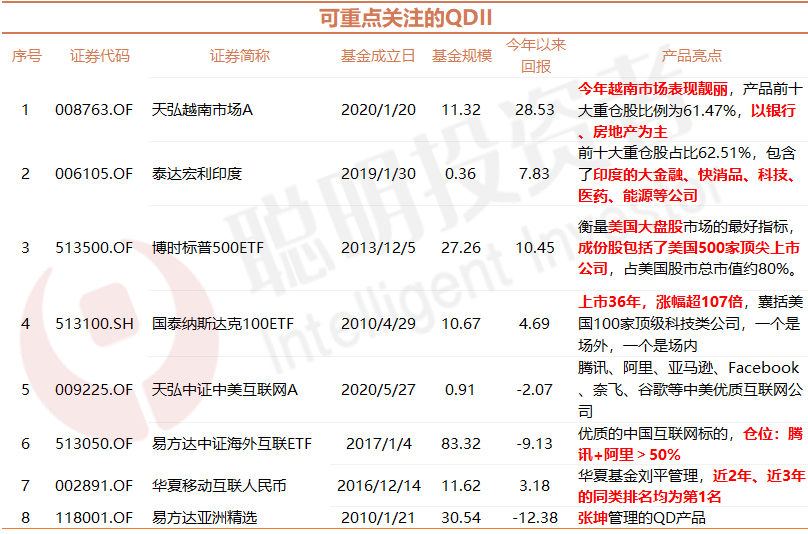
Task: Click code 118001.OF
Action: (x=94, y=518)
